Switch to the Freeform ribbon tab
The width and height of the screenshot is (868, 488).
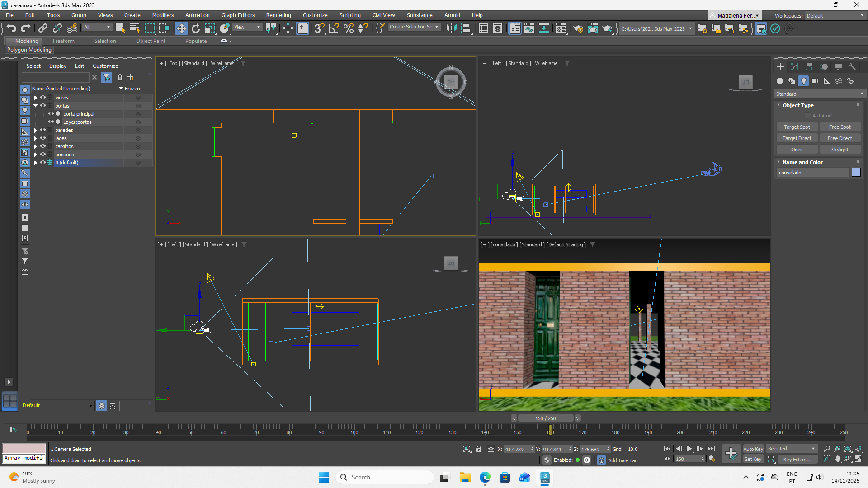(x=63, y=41)
